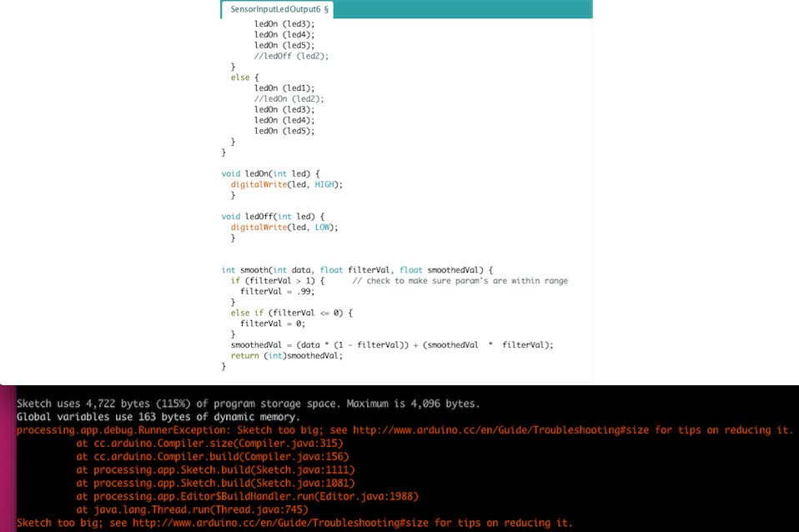Click the 'return (int)smoothedVal;' statement
This screenshot has height=532, width=799.
coord(286,356)
